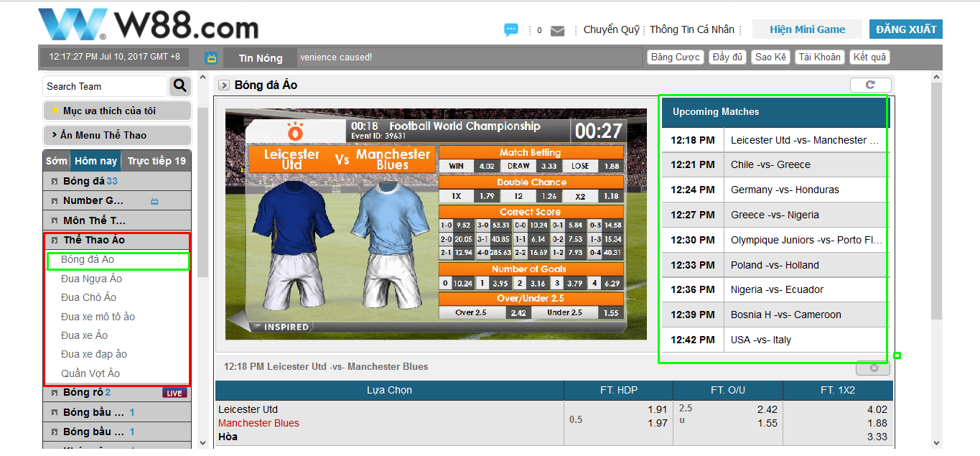Click FT. O/U table odds 1.55

pyautogui.click(x=767, y=423)
